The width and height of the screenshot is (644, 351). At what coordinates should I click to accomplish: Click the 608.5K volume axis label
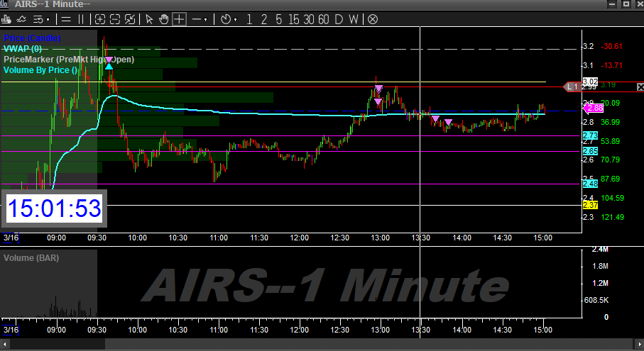tap(596, 300)
